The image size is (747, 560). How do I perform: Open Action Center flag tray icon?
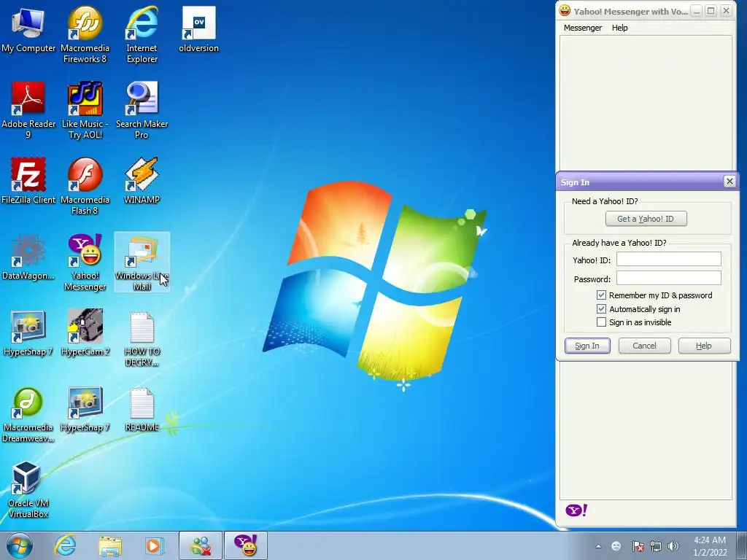point(638,546)
